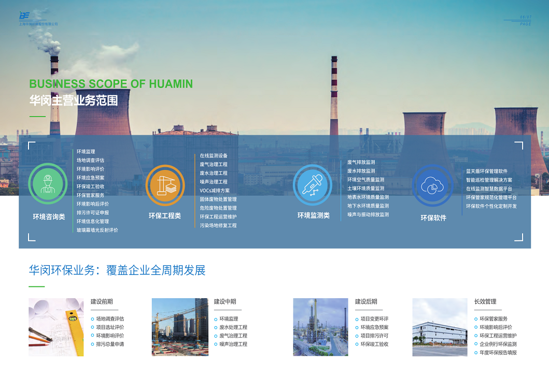The width and height of the screenshot is (549, 392).
Task: Select 年度环保报告填报 under 长效管理
Action: (498, 353)
